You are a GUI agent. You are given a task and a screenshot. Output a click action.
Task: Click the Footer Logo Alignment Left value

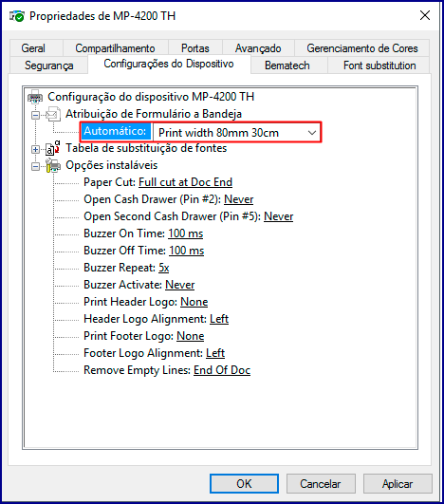[215, 353]
